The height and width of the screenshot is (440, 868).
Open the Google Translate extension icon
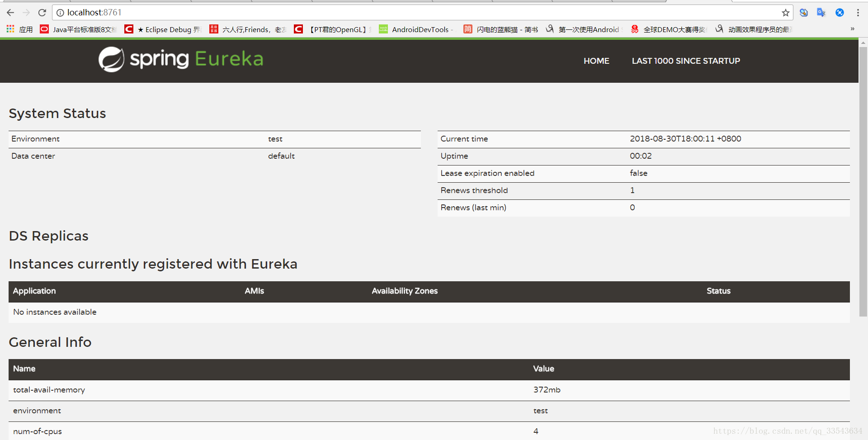(821, 13)
